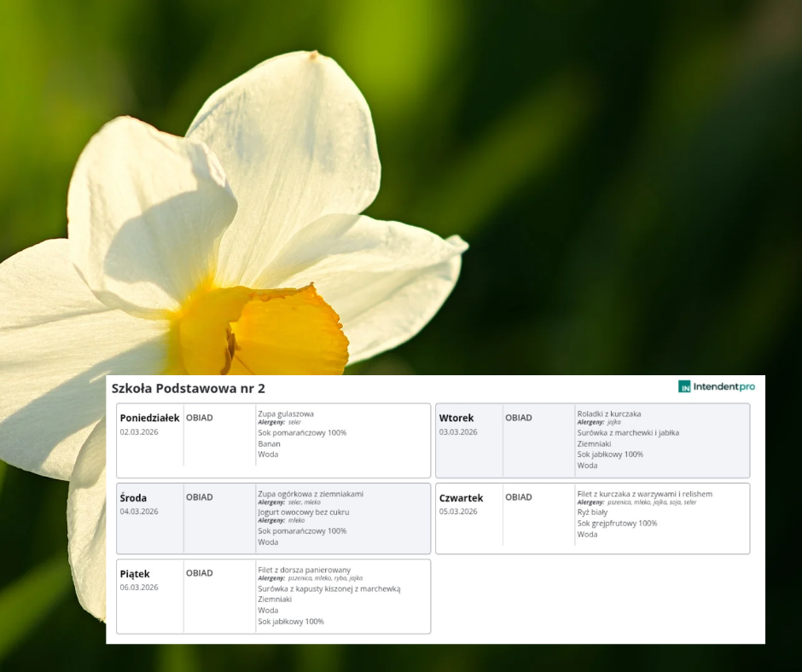
Task: Click the Banan item in Monday menu
Action: 269,443
